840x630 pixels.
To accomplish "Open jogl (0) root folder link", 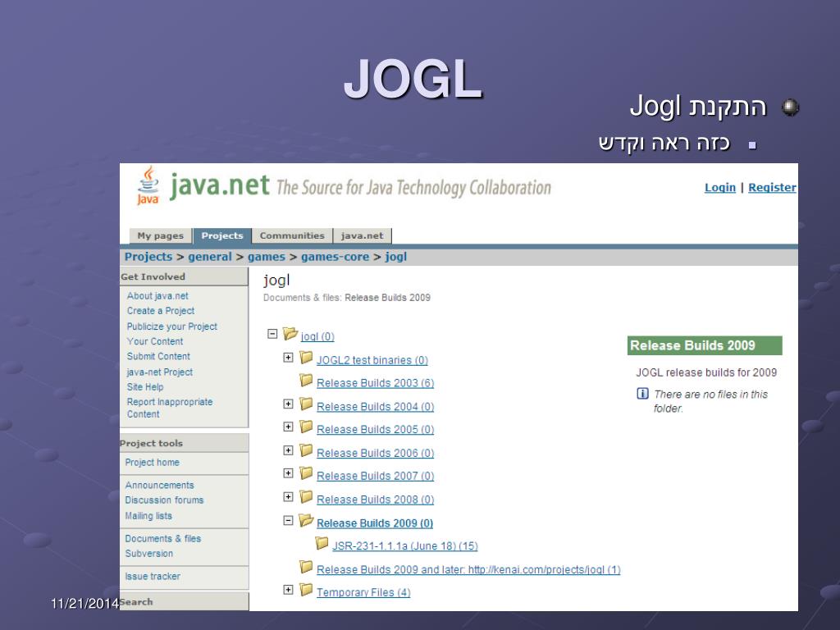I will tap(317, 336).
